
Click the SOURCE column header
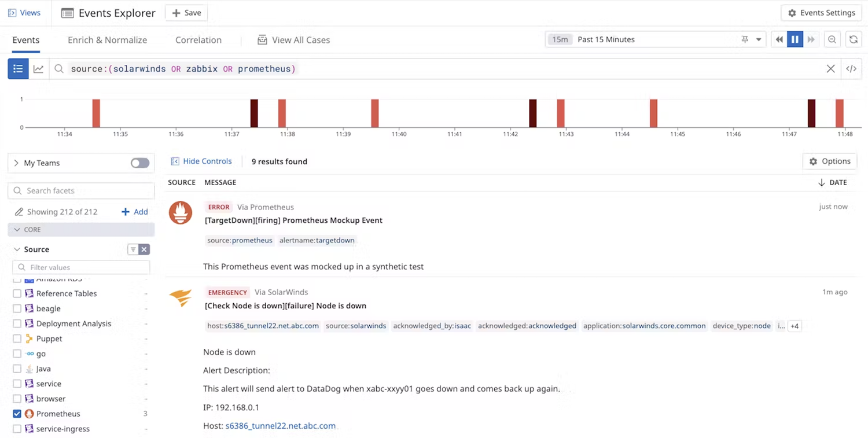[x=182, y=182]
